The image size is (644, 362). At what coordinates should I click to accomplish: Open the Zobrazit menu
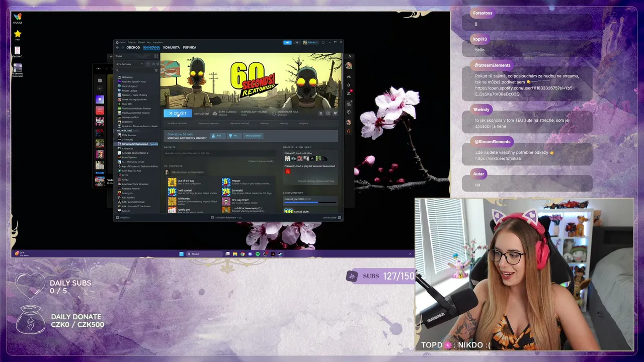[132, 42]
